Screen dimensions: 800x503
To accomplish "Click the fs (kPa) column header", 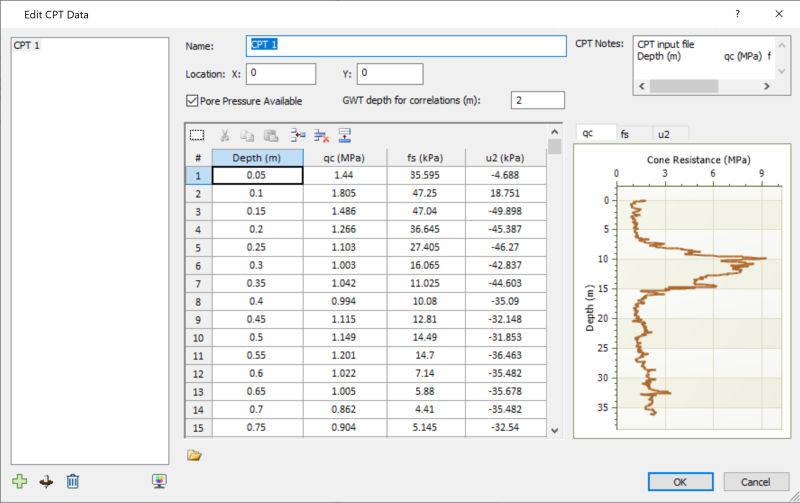I will 426,158.
